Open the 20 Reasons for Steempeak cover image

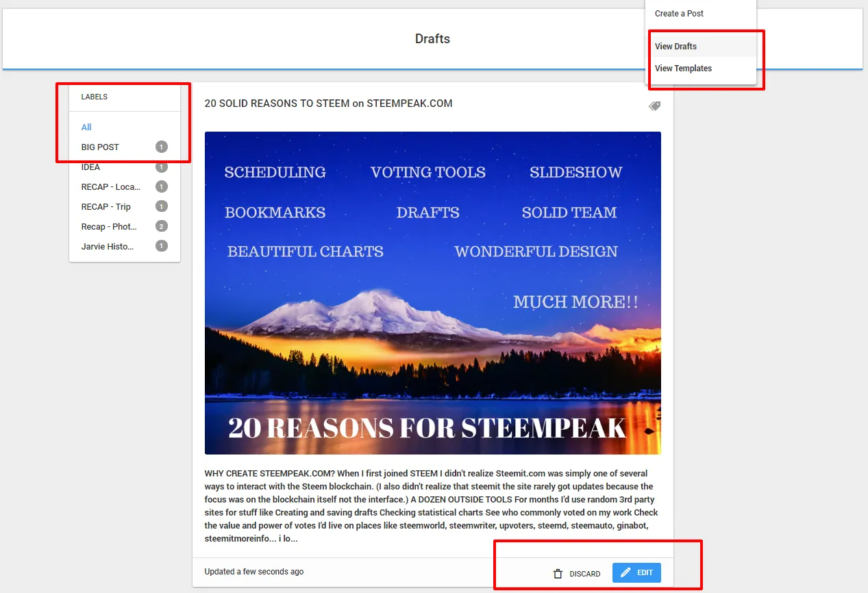[x=433, y=293]
